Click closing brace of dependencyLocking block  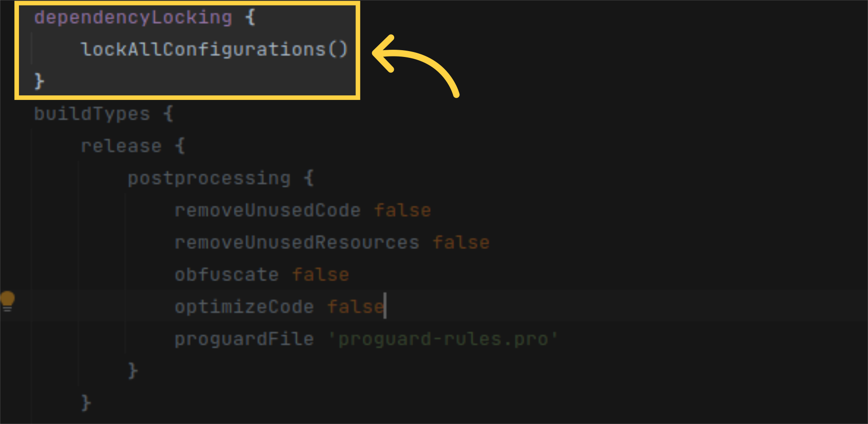pos(39,81)
